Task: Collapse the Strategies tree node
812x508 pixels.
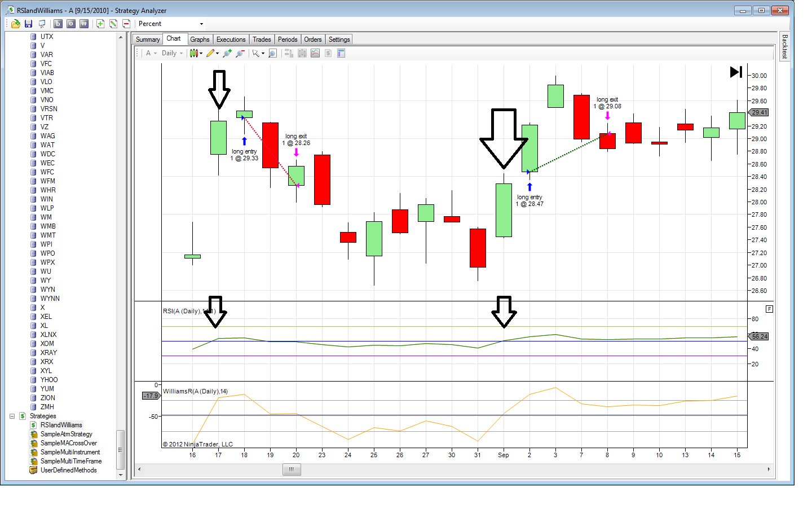Action: 12,416
